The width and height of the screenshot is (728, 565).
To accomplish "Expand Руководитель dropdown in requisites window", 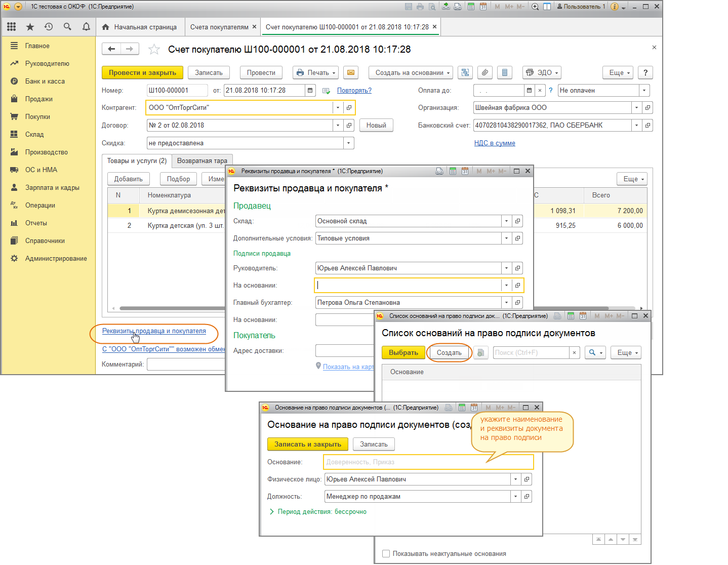I will [506, 268].
